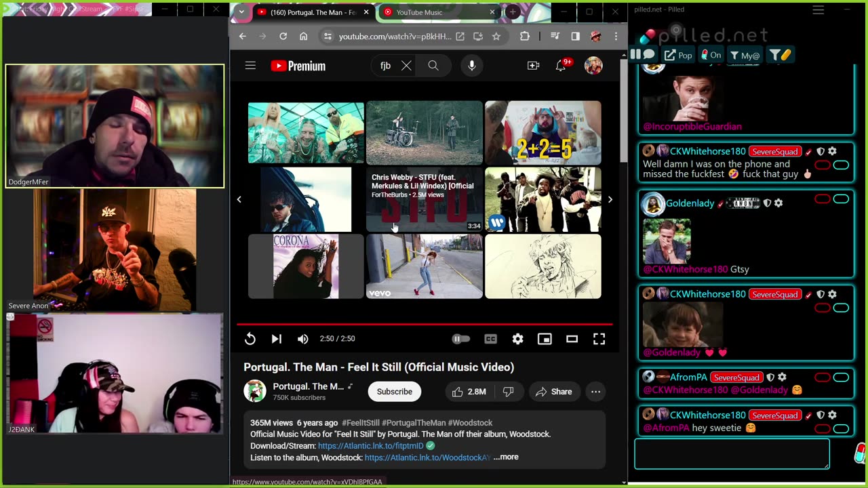Click teal pill on Goldenlady's message

click(841, 199)
